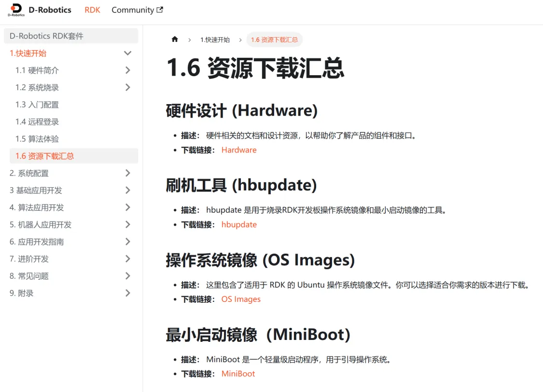Expand the 4. 算法应用开发 chevron
Image resolution: width=543 pixels, height=392 pixels.
[128, 207]
